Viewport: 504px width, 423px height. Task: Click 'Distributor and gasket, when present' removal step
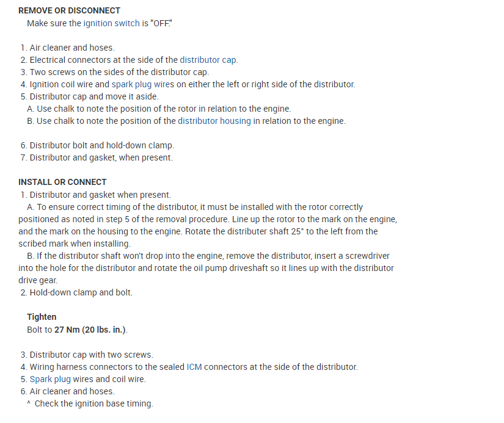tap(101, 157)
